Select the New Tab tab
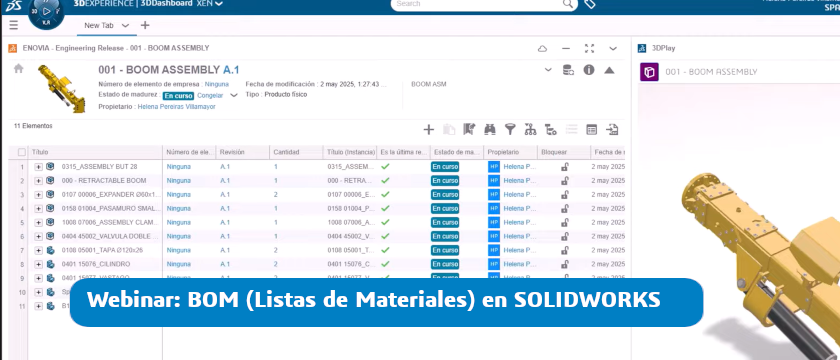This screenshot has height=360, width=840. [99, 25]
